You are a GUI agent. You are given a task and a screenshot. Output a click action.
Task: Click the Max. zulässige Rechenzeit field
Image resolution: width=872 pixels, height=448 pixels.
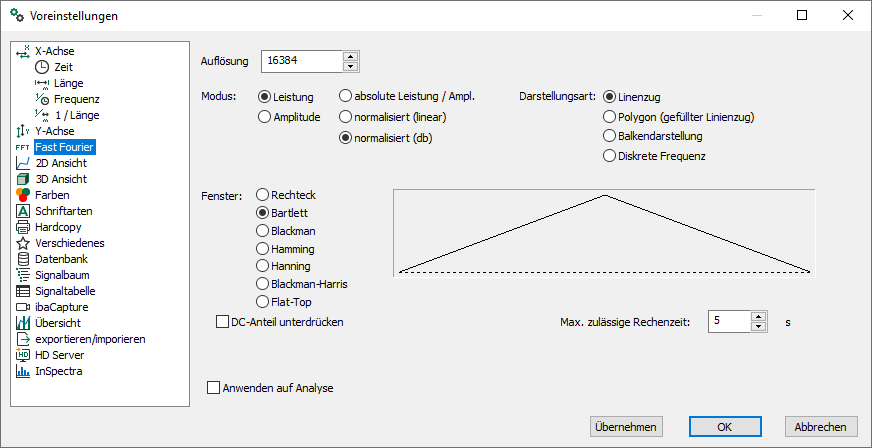pyautogui.click(x=730, y=321)
